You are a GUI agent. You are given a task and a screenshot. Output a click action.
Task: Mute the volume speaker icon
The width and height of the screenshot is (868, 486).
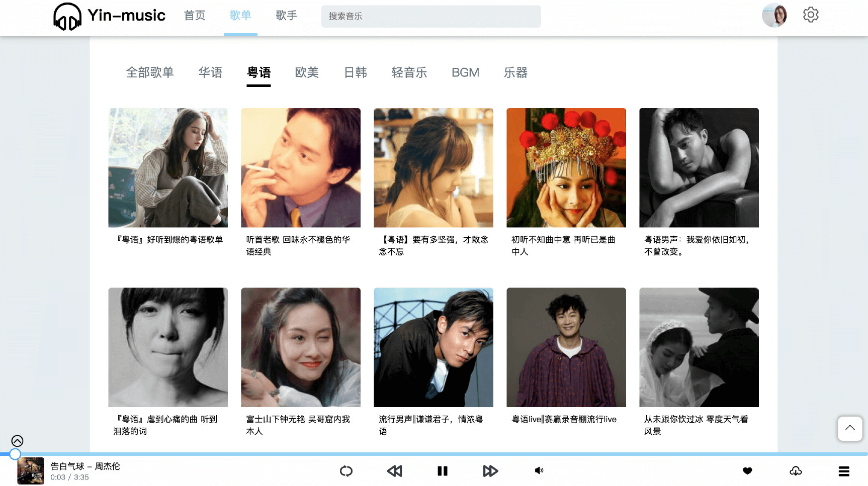click(539, 471)
